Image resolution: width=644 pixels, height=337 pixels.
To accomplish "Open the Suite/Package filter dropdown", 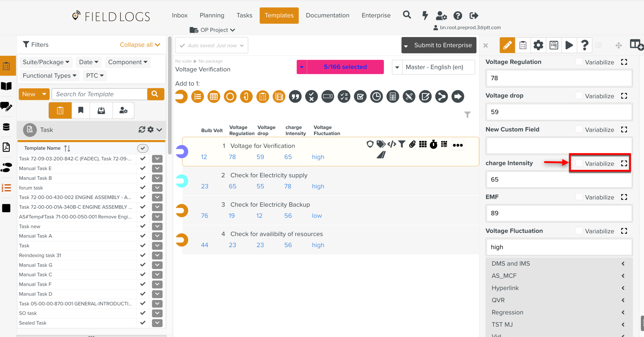I will (x=46, y=62).
